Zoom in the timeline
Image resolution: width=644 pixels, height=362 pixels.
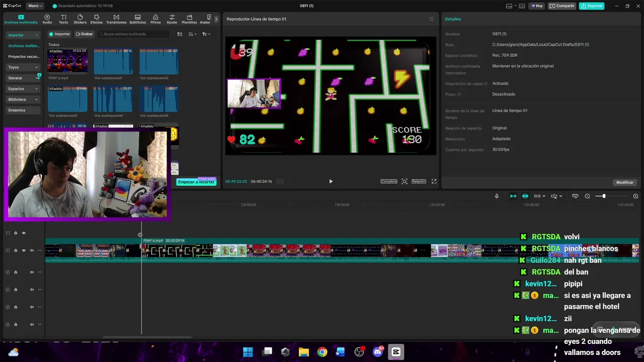tap(635, 196)
